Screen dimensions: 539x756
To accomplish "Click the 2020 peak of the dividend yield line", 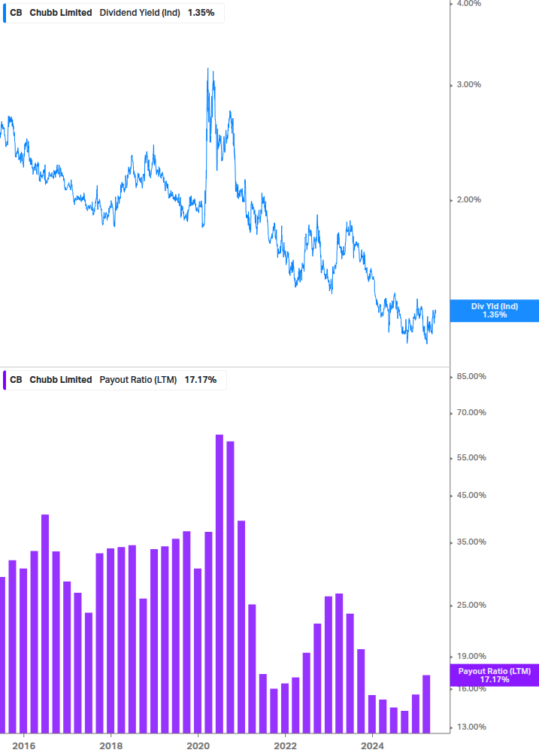I will 208,69.
